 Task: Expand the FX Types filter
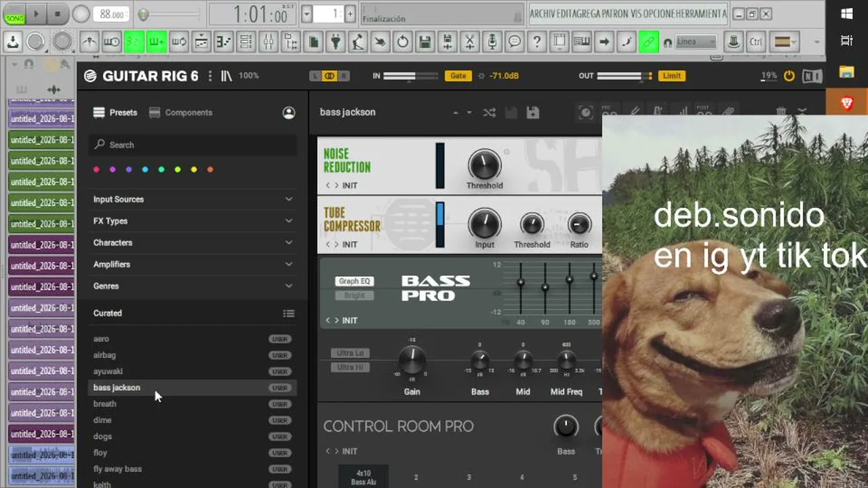[193, 221]
